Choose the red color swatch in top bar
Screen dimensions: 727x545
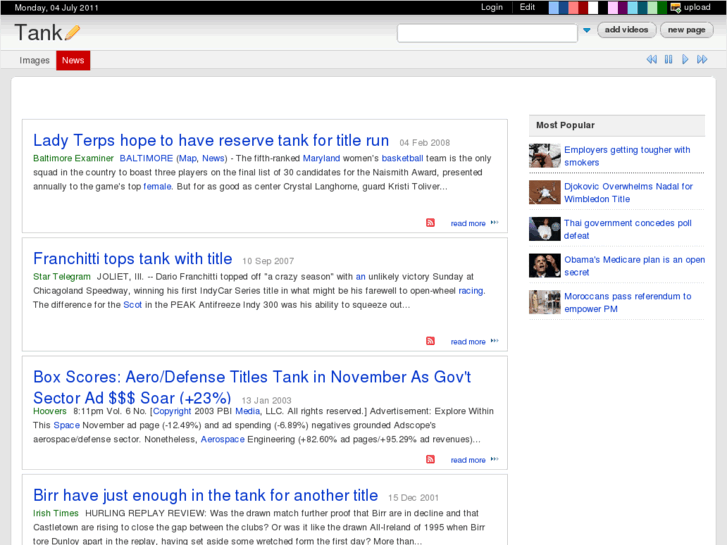click(573, 7)
